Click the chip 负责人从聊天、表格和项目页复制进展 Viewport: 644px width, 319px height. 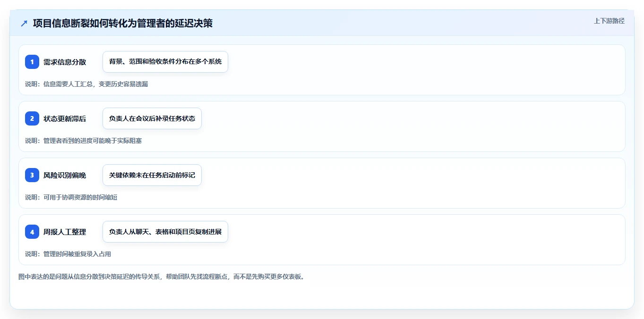tap(165, 232)
